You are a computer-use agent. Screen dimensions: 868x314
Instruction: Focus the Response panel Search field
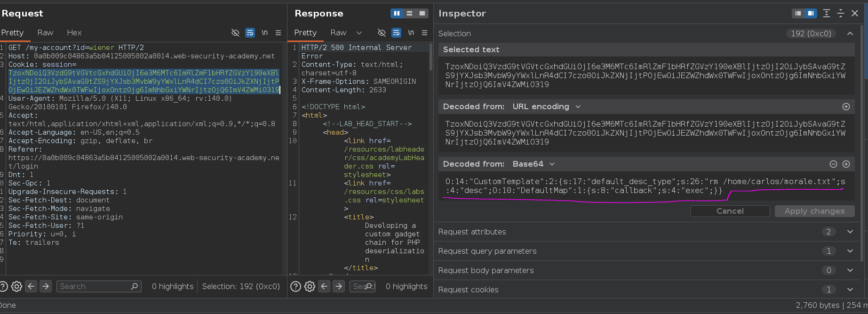point(362,286)
